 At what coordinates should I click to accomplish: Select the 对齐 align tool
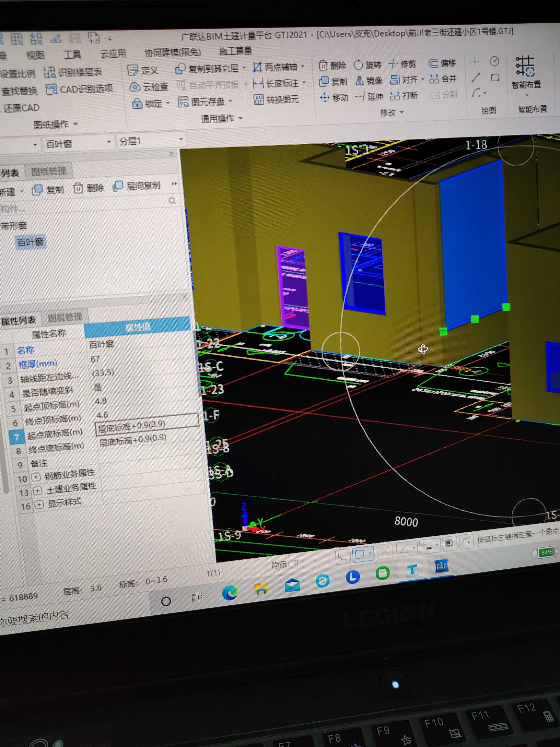[404, 80]
